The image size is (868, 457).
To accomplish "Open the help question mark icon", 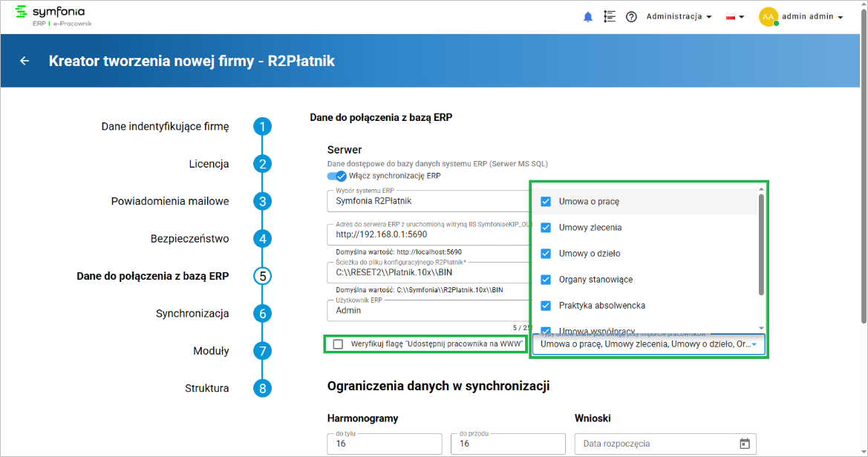I will (x=631, y=17).
